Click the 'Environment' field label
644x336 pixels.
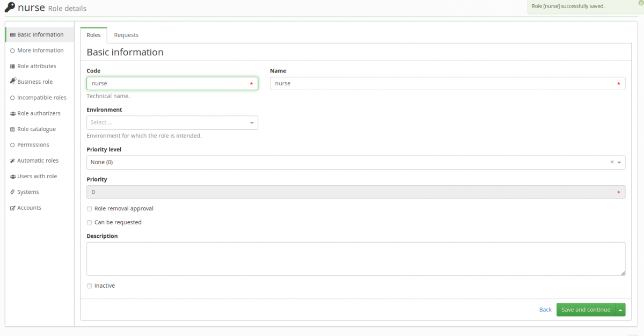tap(104, 110)
